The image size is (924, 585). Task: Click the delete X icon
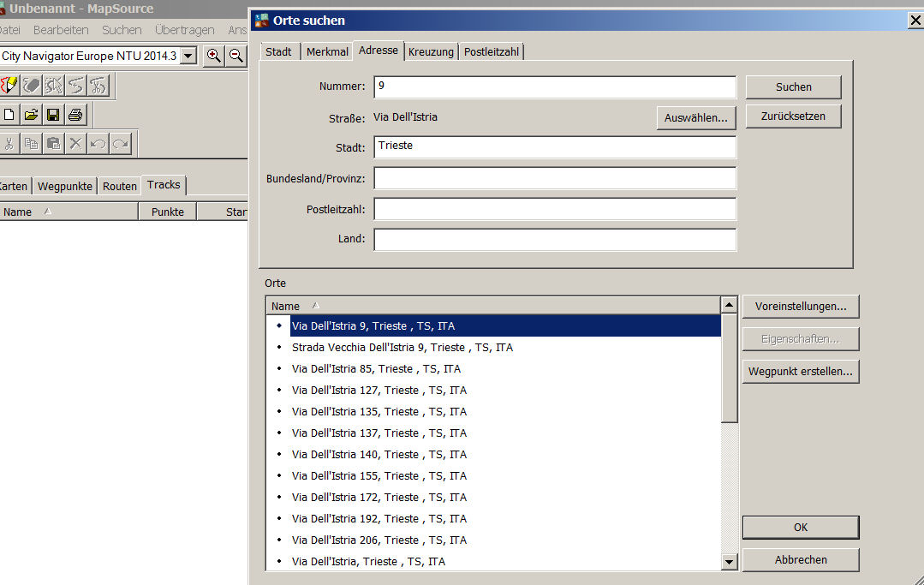point(75,144)
